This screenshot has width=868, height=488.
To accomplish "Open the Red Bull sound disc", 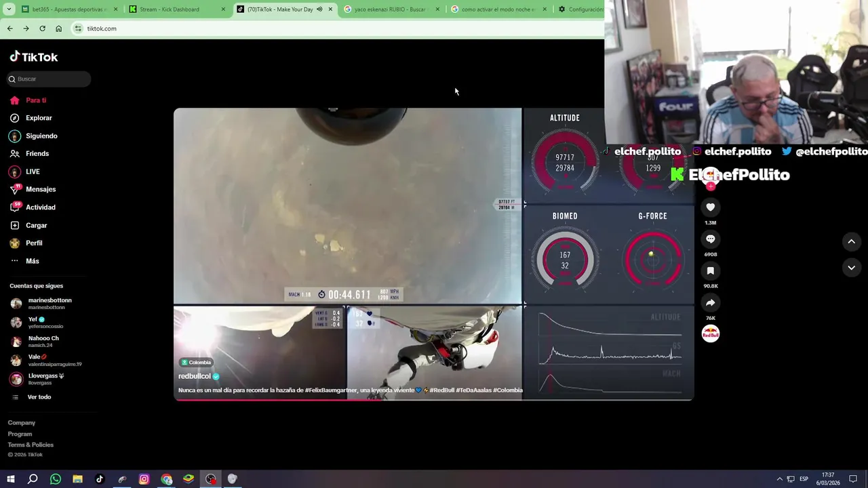I will tap(710, 333).
